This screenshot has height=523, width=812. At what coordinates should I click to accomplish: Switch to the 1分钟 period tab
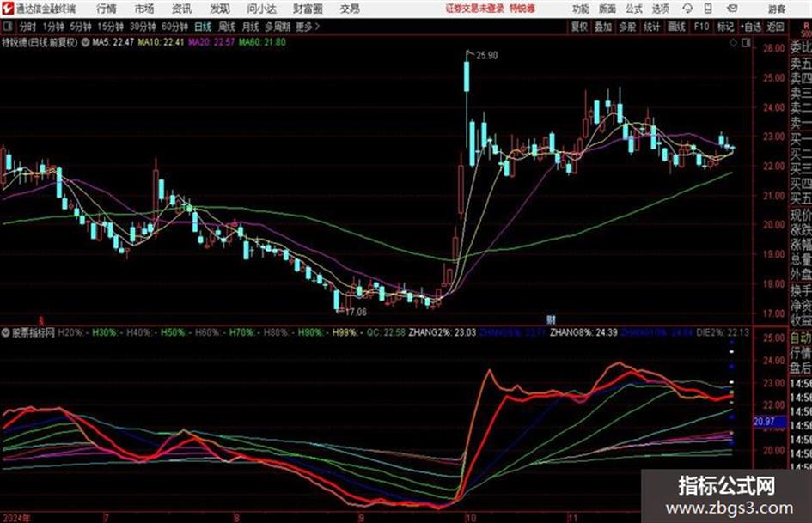53,27
